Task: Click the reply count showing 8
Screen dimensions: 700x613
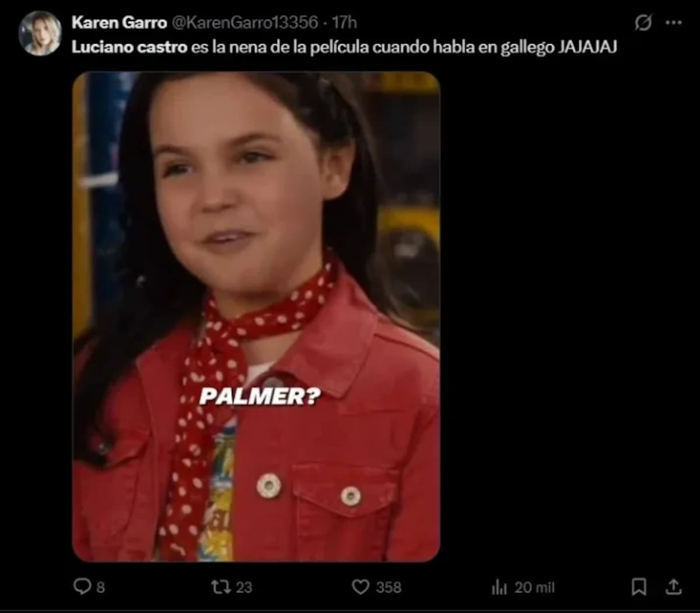Action: [x=100, y=587]
